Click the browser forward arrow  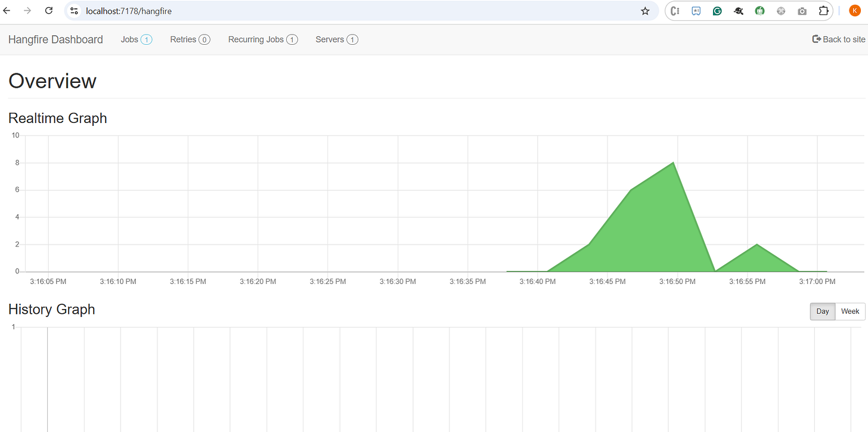pyautogui.click(x=27, y=11)
